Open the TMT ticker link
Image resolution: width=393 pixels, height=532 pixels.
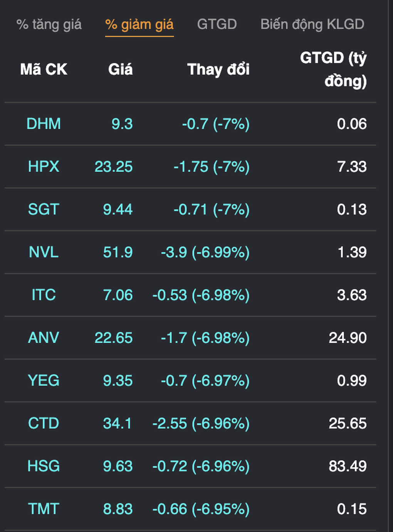44,509
